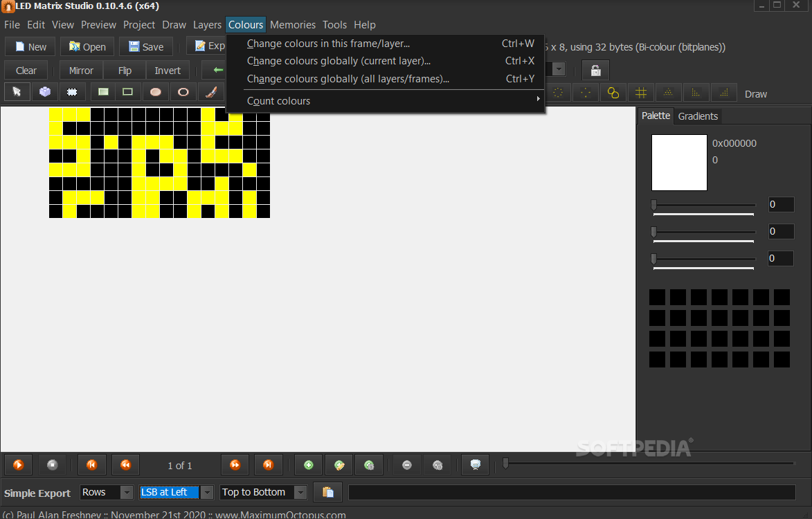The height and width of the screenshot is (519, 812).
Task: Choose Change colours globally (current layer)
Action: click(386, 61)
